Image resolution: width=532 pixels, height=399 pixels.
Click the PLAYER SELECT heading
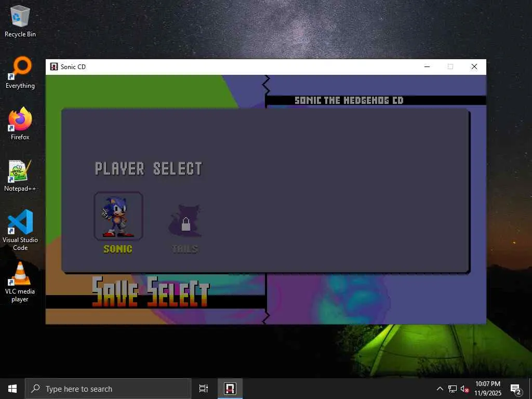pos(149,169)
